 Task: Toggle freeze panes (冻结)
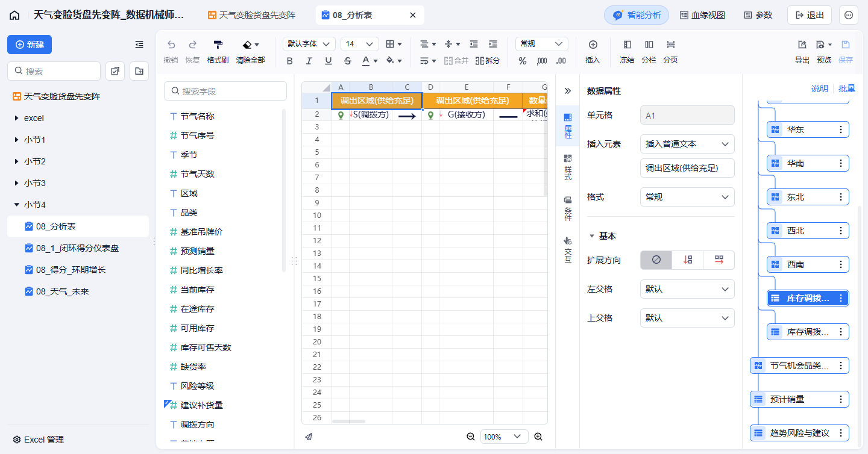[627, 52]
